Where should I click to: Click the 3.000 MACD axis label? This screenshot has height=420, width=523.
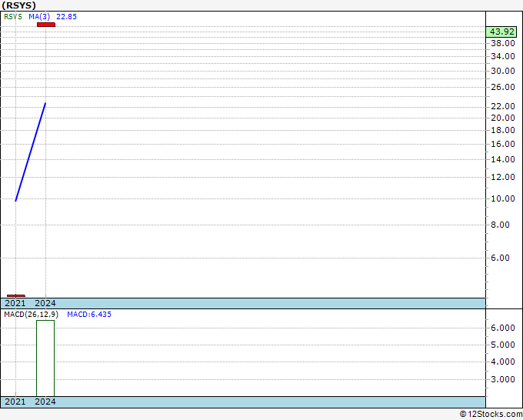tap(503, 380)
